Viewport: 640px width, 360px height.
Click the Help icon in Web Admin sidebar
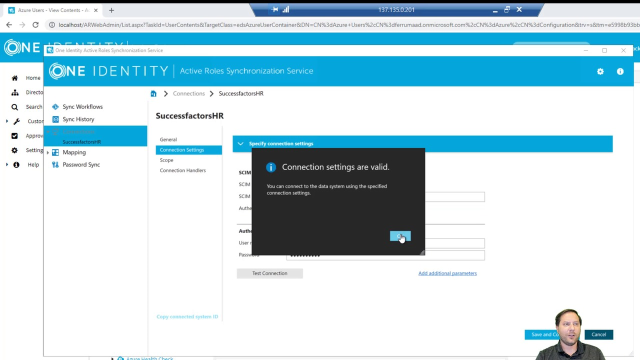pyautogui.click(x=16, y=165)
